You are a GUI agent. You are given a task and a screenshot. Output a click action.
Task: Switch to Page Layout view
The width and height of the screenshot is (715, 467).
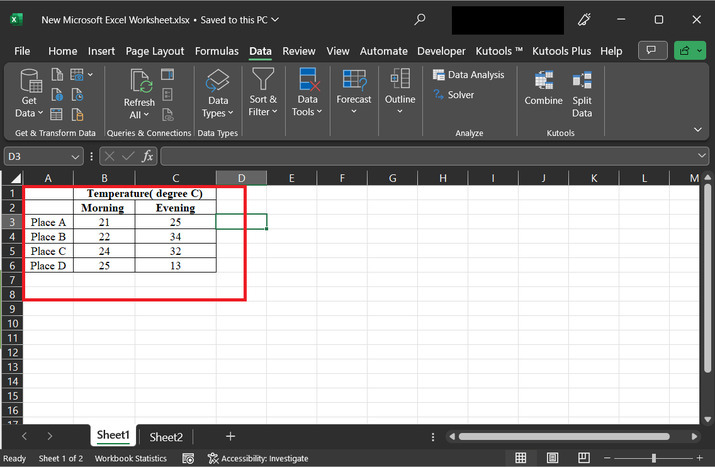pyautogui.click(x=550, y=458)
